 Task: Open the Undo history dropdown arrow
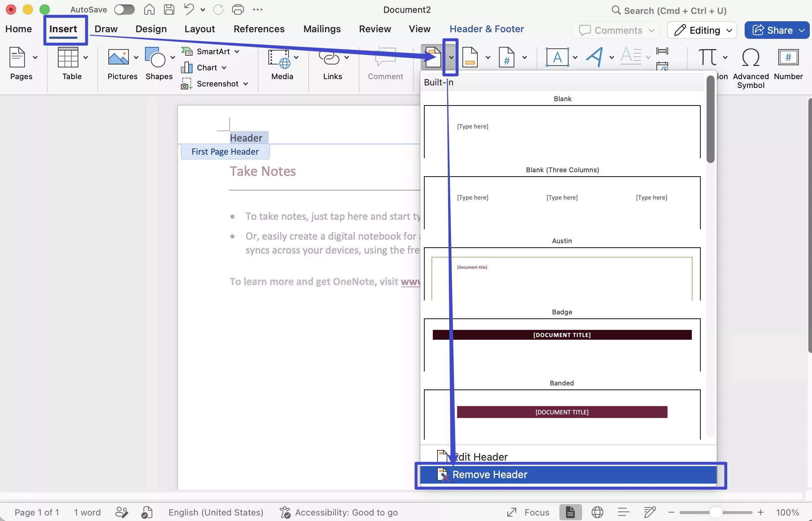(x=202, y=10)
